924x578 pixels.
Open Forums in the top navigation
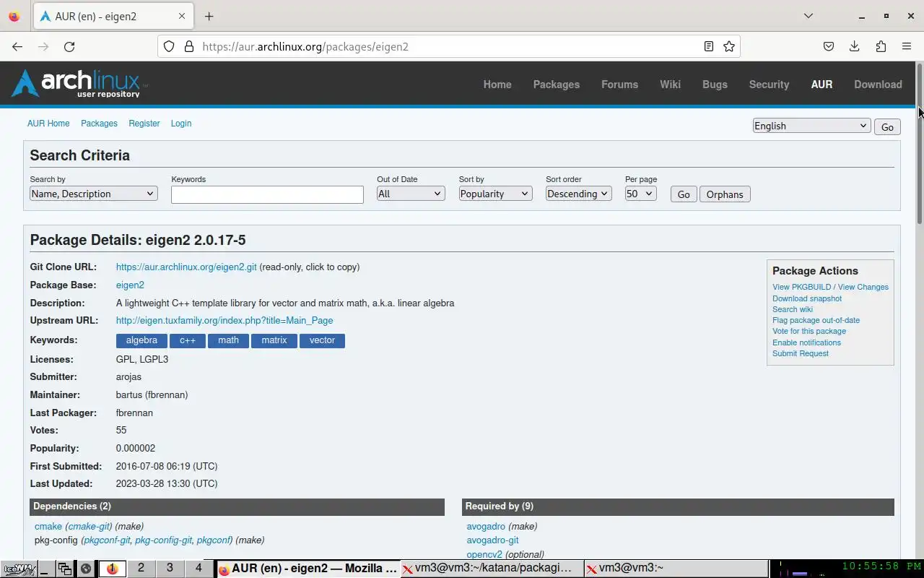click(619, 85)
